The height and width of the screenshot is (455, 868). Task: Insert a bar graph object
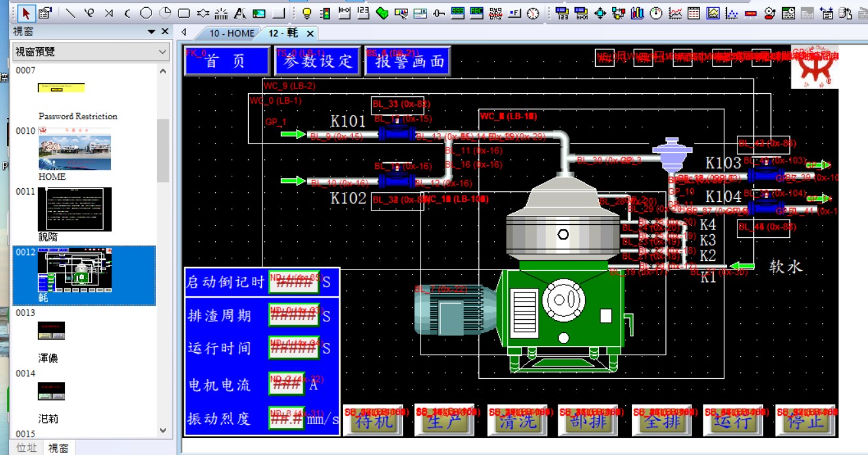pyautogui.click(x=637, y=12)
